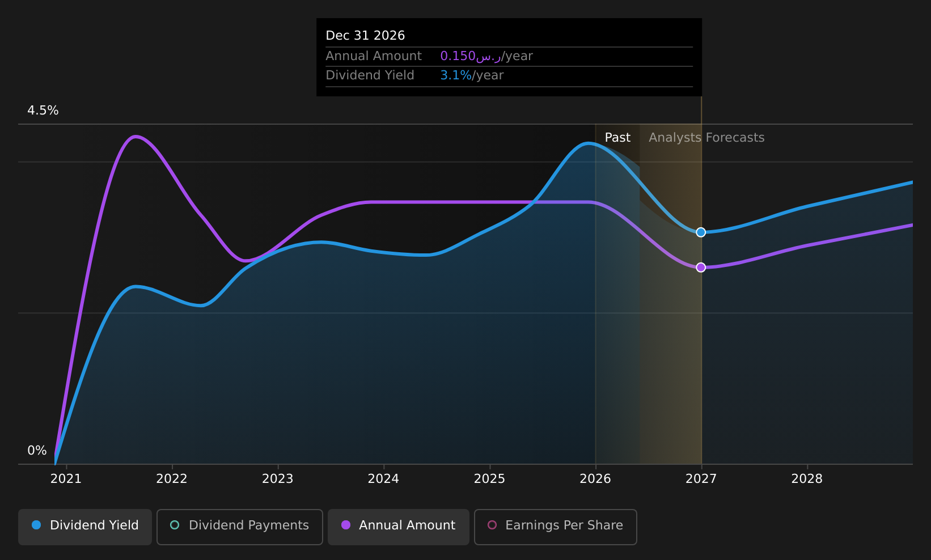Click the Dec 31 2026 tooltip date
Image resolution: width=931 pixels, height=560 pixels.
click(365, 36)
